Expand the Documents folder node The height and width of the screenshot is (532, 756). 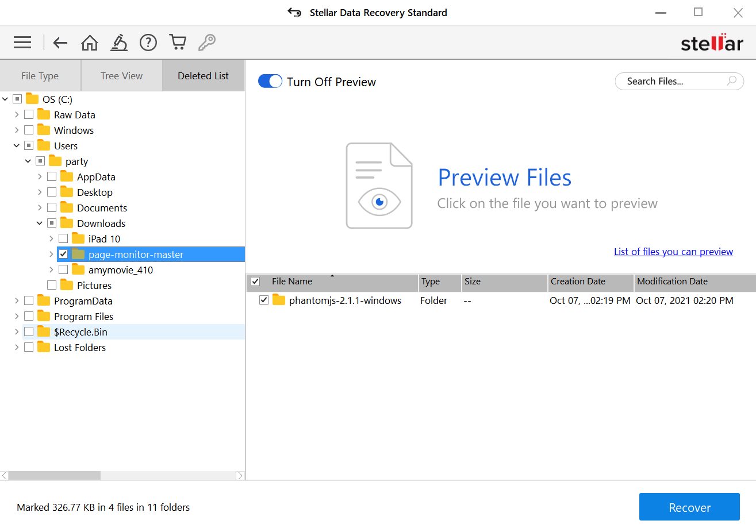[40, 207]
